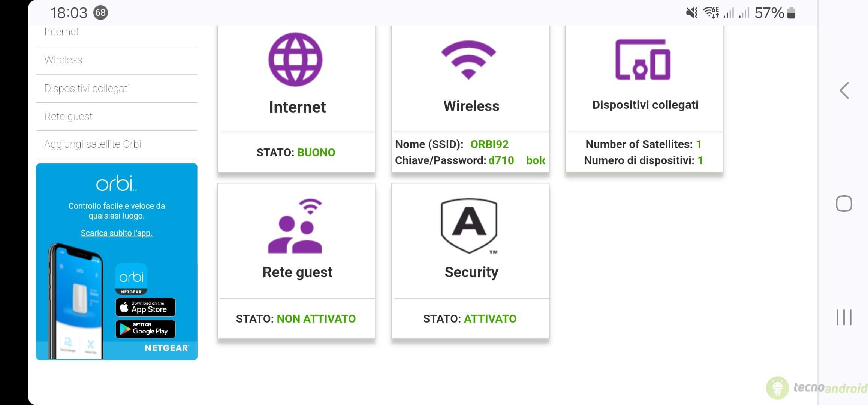Viewport: 868px width, 405px height.
Task: Click the Rete guest NON ATTIVATO status
Action: [316, 319]
